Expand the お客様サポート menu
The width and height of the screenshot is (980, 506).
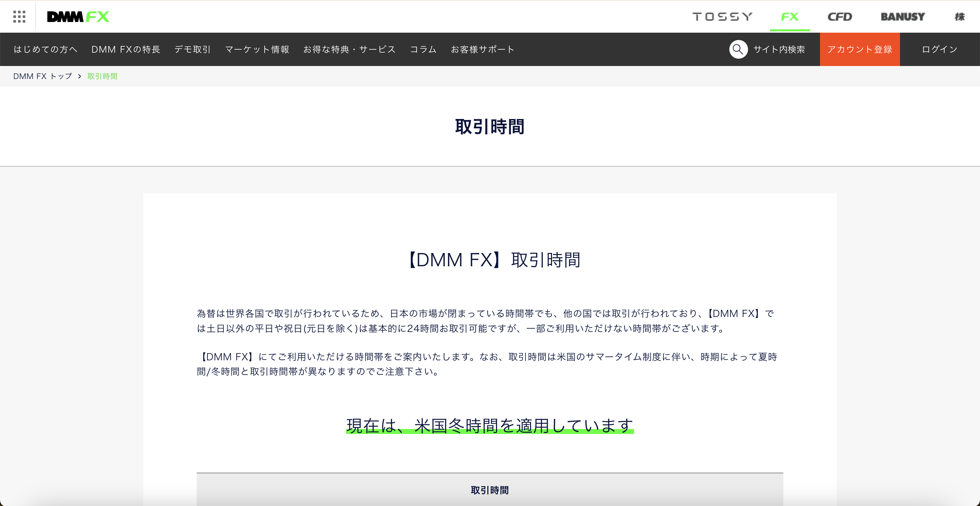(x=482, y=49)
